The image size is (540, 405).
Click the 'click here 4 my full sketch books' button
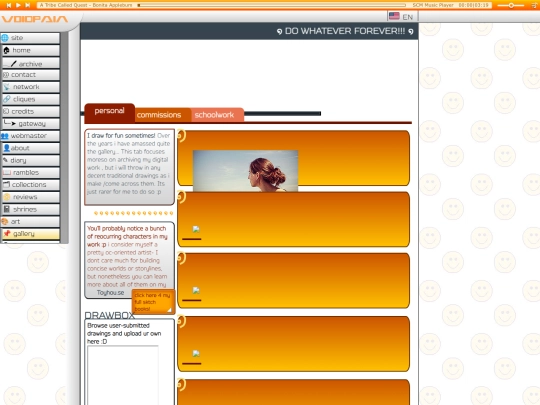153,302
